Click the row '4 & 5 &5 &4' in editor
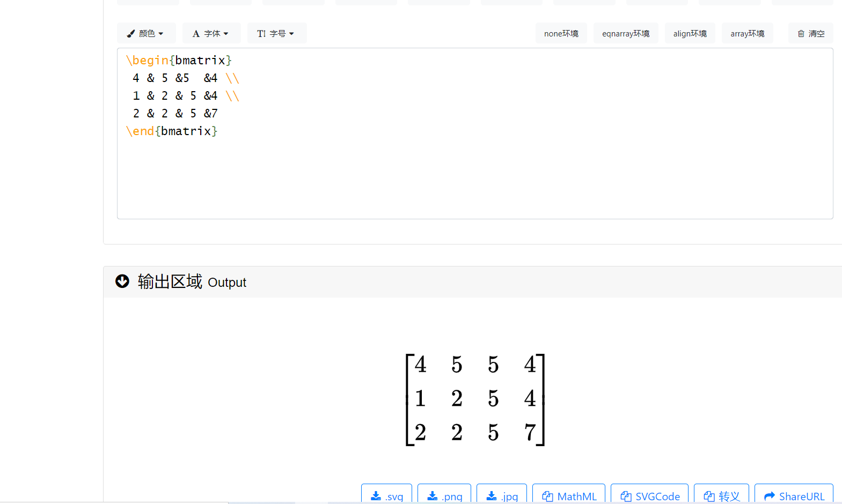The image size is (842, 504). click(186, 78)
